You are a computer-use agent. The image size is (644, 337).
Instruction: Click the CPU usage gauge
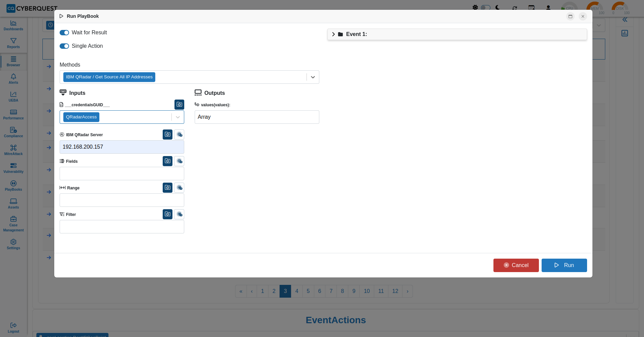pyautogui.click(x=569, y=8)
